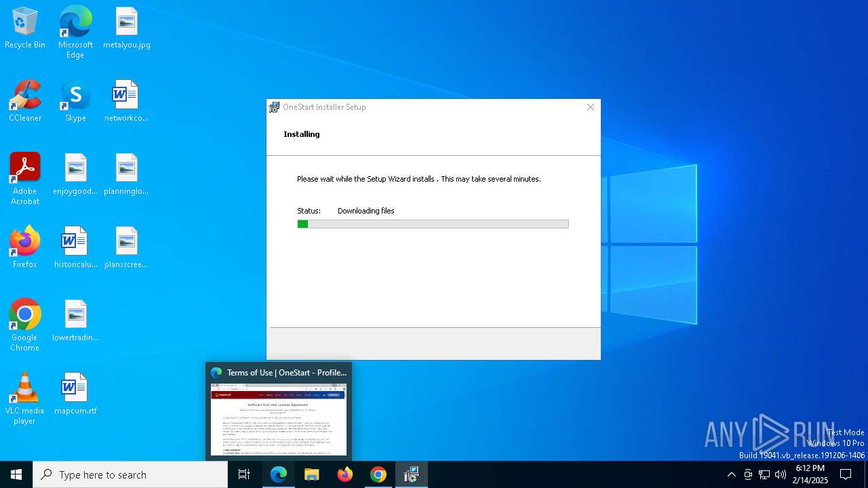Switch to the OneStart installer taskbar button
The image size is (868, 488).
pos(412,474)
